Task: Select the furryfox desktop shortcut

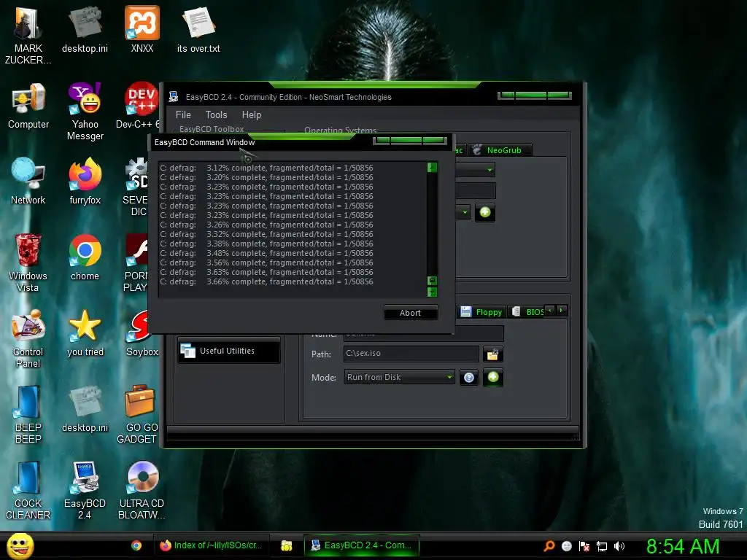Action: click(85, 182)
